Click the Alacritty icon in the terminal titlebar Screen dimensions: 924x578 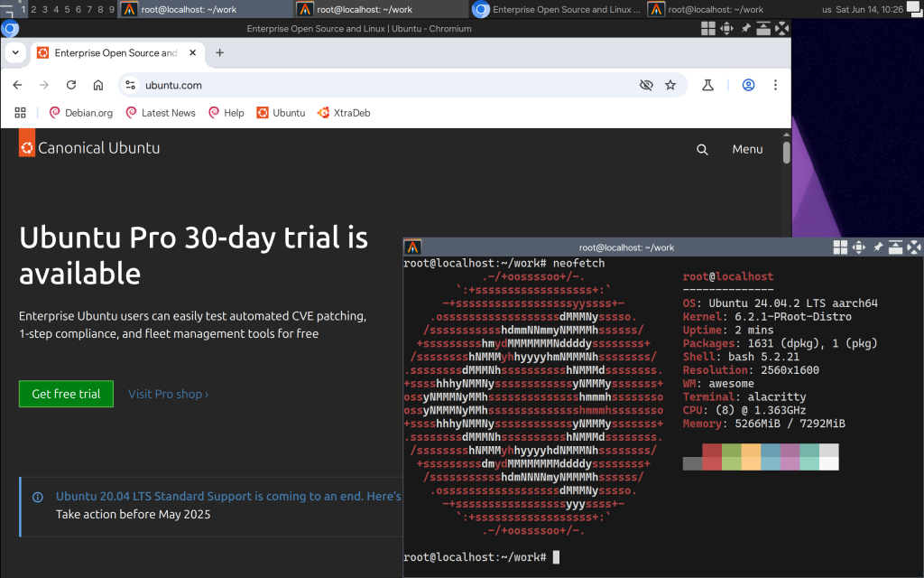tap(412, 247)
